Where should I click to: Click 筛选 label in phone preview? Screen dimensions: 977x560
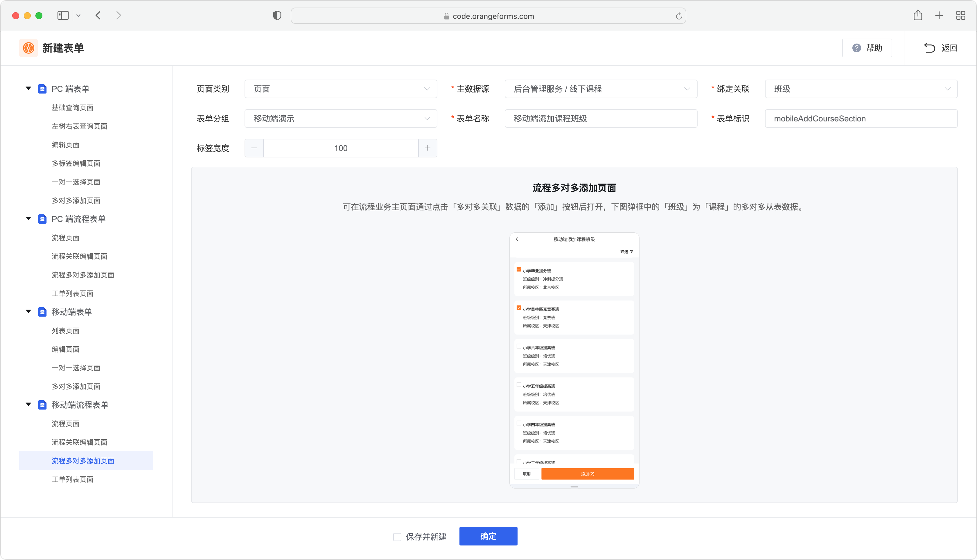[624, 252]
